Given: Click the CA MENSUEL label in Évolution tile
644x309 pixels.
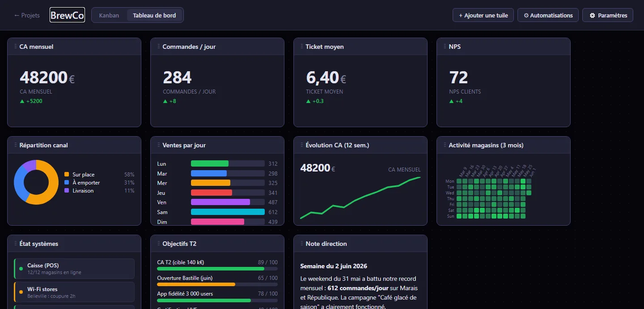Looking at the screenshot, I should (404, 170).
